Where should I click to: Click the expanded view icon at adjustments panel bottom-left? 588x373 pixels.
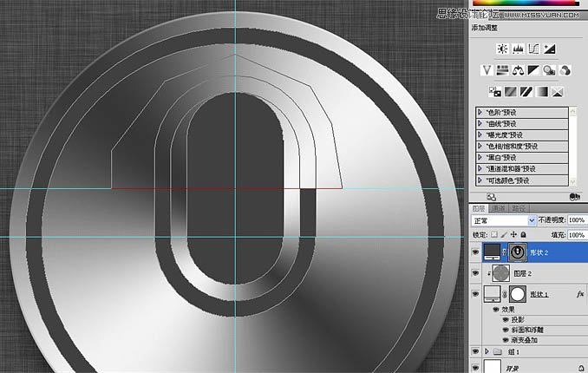point(491,197)
